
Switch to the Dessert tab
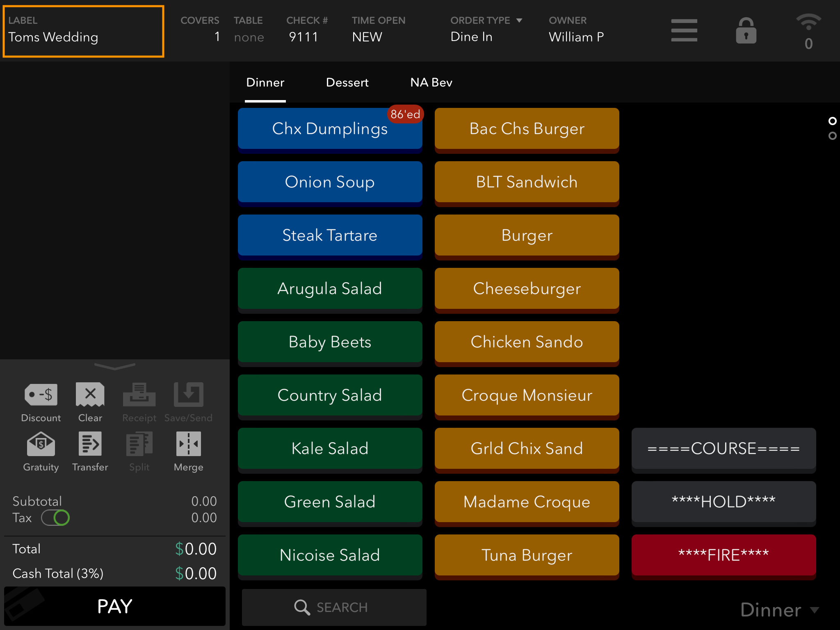(347, 83)
